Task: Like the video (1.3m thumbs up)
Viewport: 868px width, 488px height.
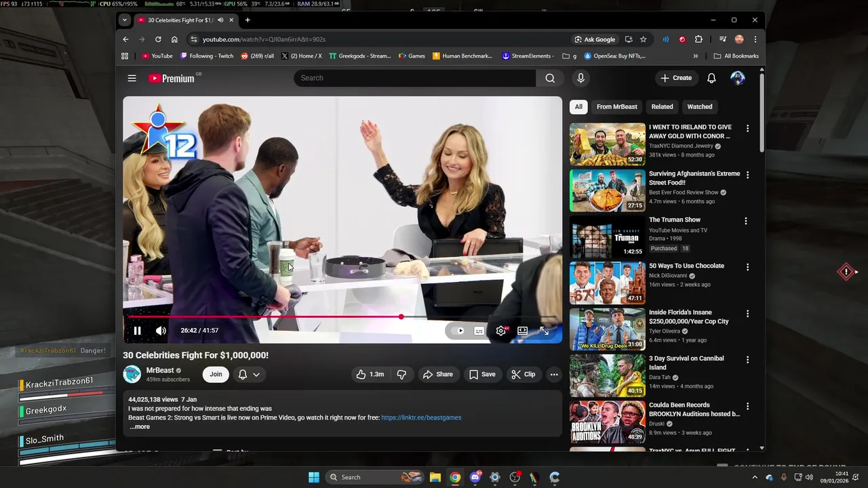Action: tap(370, 374)
